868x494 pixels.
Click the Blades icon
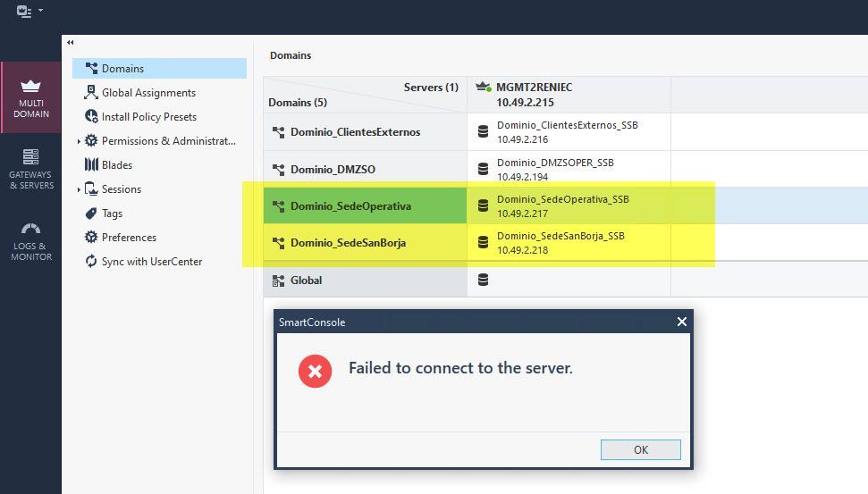[91, 164]
